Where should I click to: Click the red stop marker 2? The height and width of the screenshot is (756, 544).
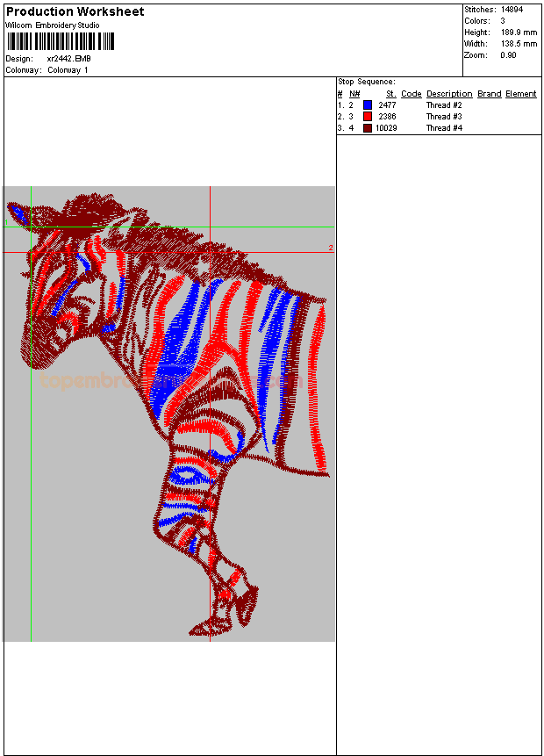pyautogui.click(x=331, y=248)
